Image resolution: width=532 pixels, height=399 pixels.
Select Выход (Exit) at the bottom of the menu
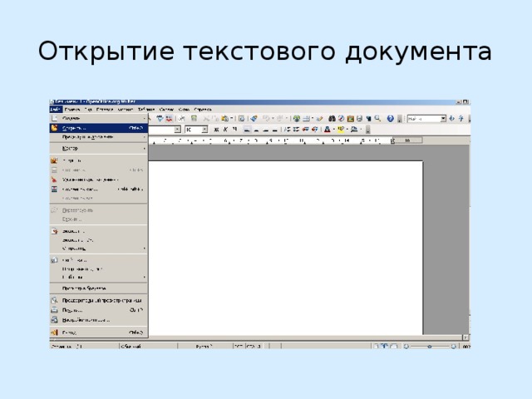click(x=98, y=332)
